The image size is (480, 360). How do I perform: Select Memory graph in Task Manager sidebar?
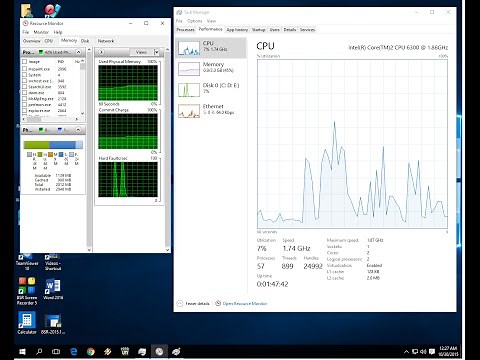point(189,69)
